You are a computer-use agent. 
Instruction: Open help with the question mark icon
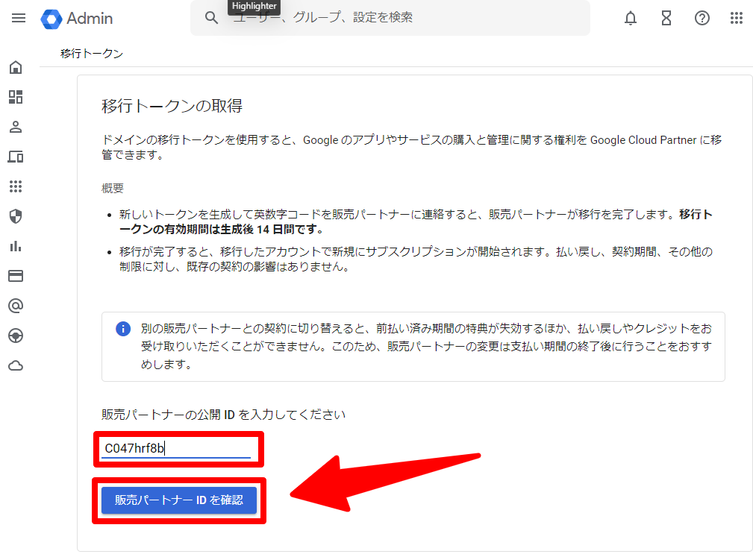[x=702, y=18]
